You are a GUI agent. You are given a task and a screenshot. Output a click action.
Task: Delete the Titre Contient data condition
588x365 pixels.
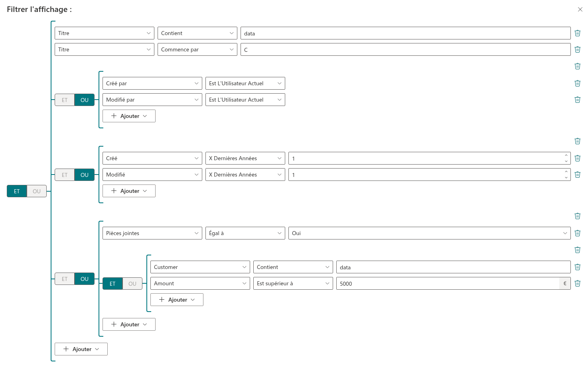pos(577,33)
